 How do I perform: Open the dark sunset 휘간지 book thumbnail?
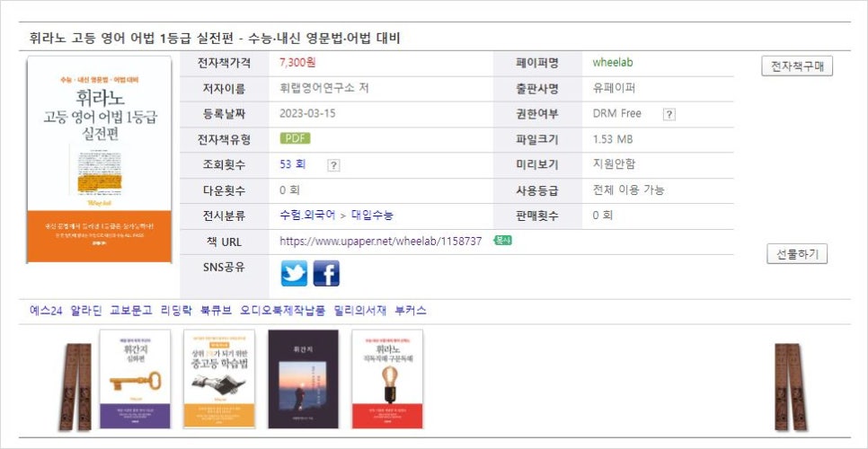click(304, 379)
